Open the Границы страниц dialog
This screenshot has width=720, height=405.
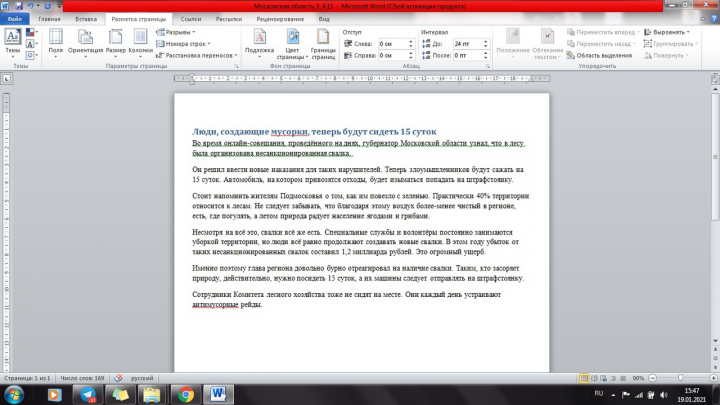pos(323,44)
